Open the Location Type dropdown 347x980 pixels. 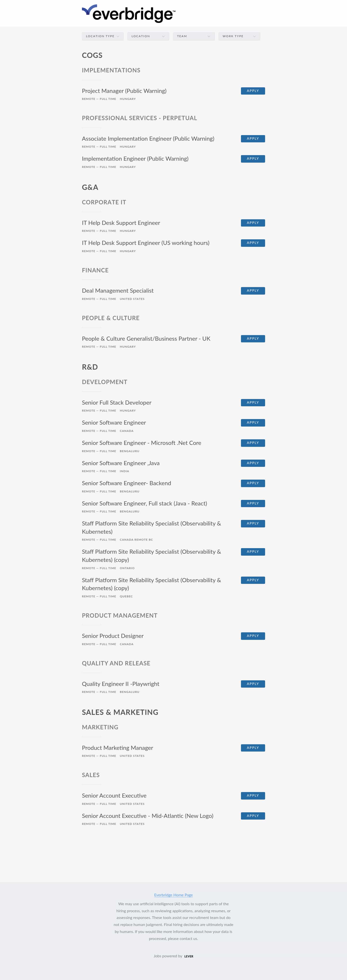coord(103,36)
